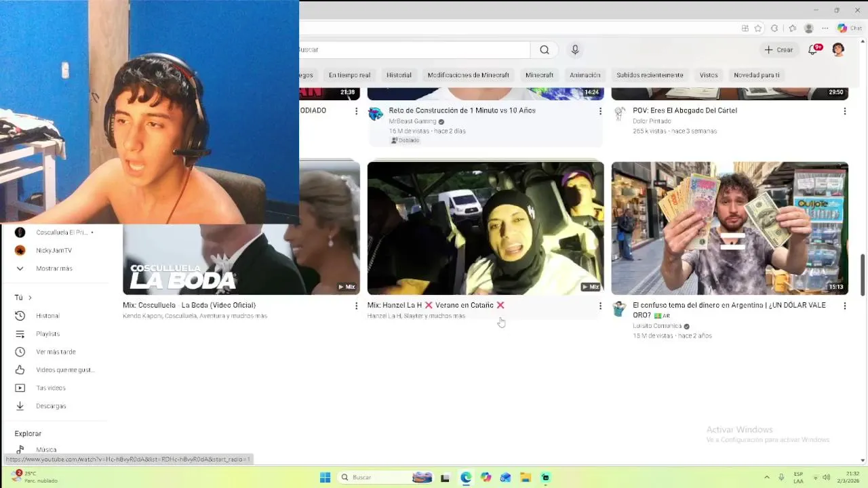Click Luisito Comunica channel avatar

click(x=619, y=309)
